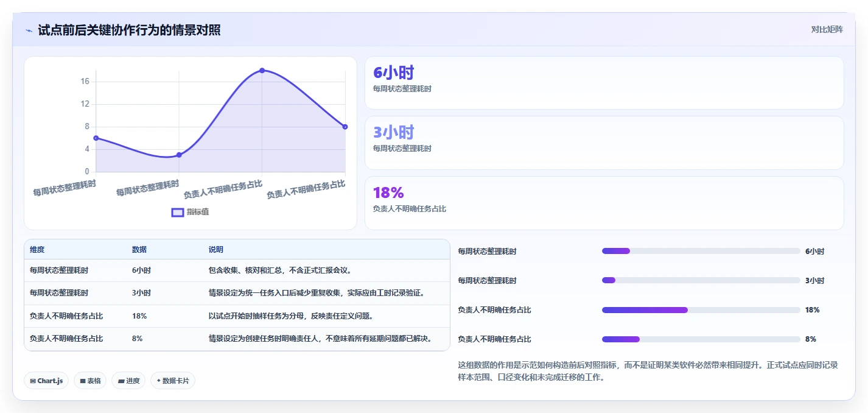Viewport: 868px width, 413px height.
Task: Click the chart peak point at value 18
Action: tap(262, 71)
